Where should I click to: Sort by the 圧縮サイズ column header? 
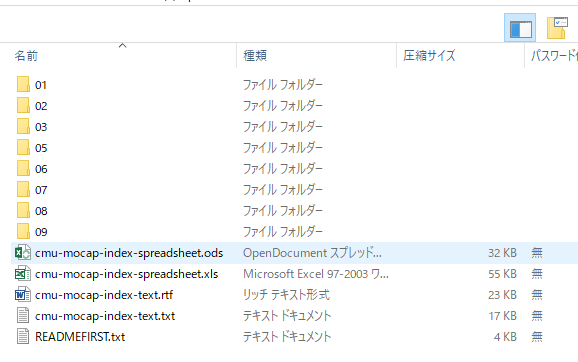pos(429,56)
